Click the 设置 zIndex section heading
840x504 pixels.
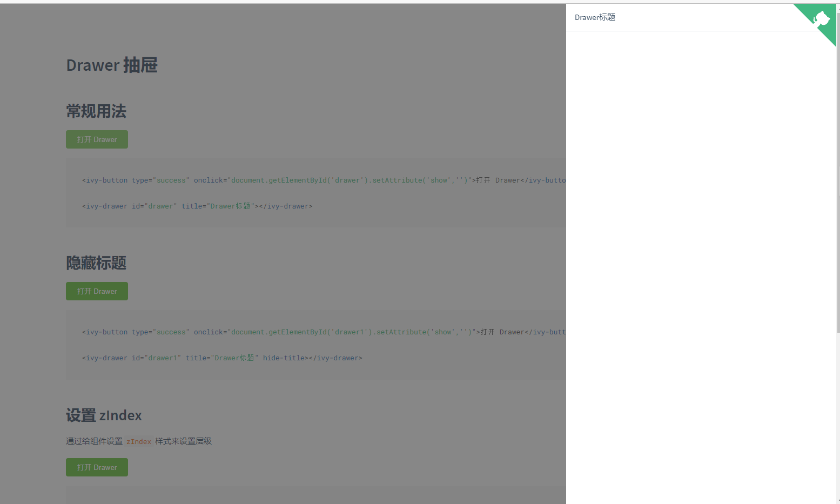tap(103, 415)
